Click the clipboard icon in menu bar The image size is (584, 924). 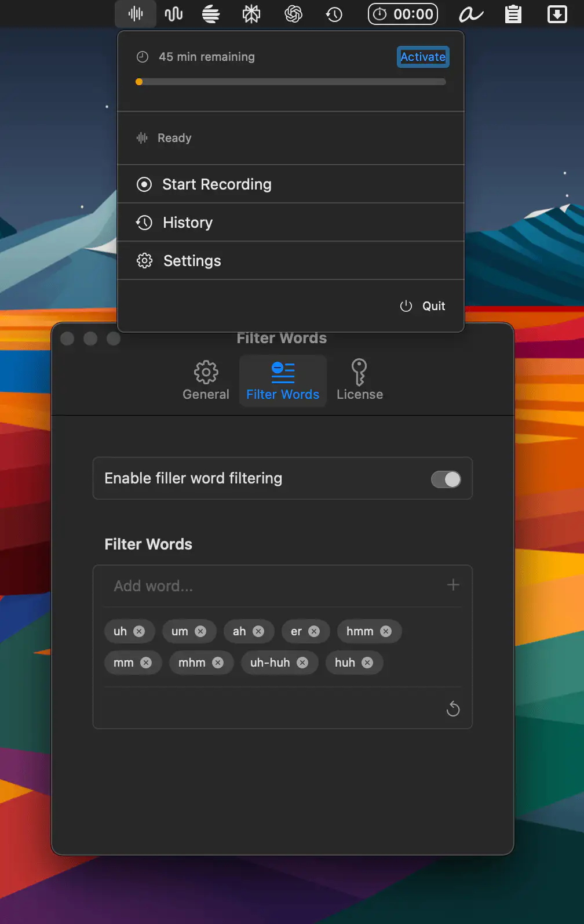point(513,14)
